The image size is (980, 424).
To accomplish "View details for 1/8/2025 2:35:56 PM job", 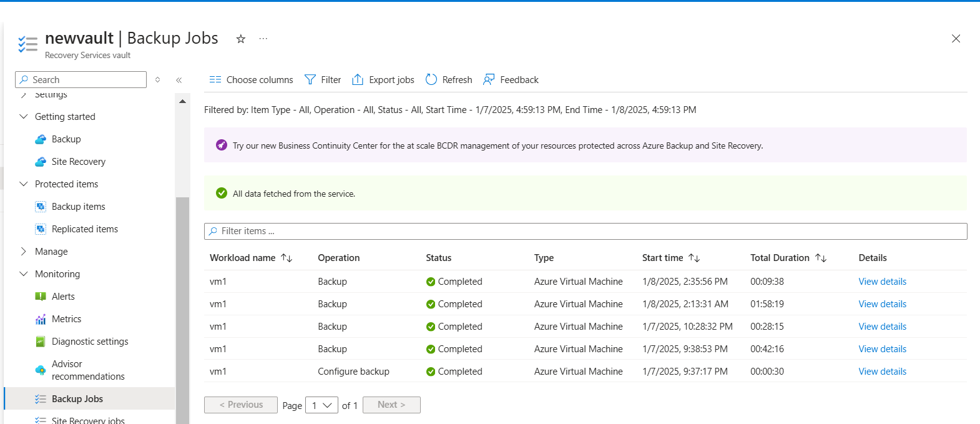I will tap(883, 282).
